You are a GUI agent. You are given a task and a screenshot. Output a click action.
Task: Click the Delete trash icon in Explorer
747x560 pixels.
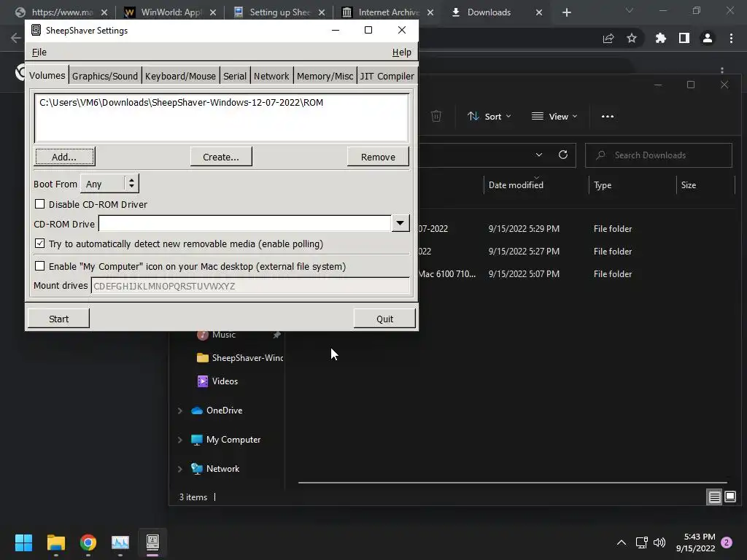tap(436, 116)
